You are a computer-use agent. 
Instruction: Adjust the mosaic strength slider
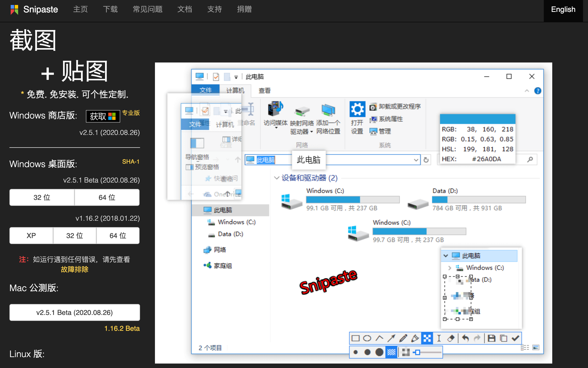[x=418, y=352]
